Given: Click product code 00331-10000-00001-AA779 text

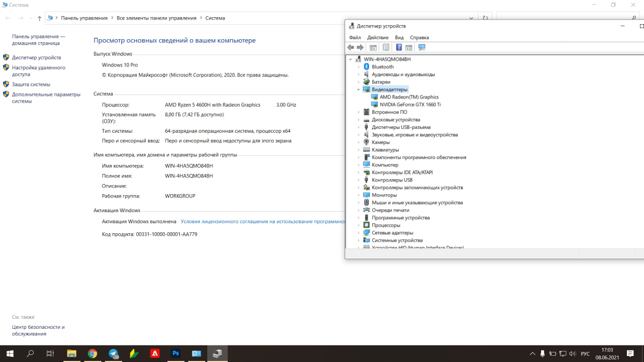Looking at the screenshot, I should [x=167, y=234].
